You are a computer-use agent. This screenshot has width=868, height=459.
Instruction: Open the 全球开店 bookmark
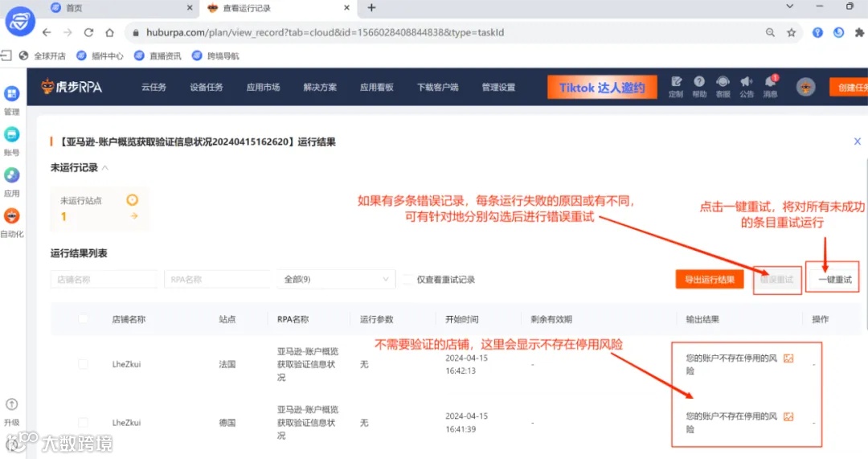tap(43, 56)
